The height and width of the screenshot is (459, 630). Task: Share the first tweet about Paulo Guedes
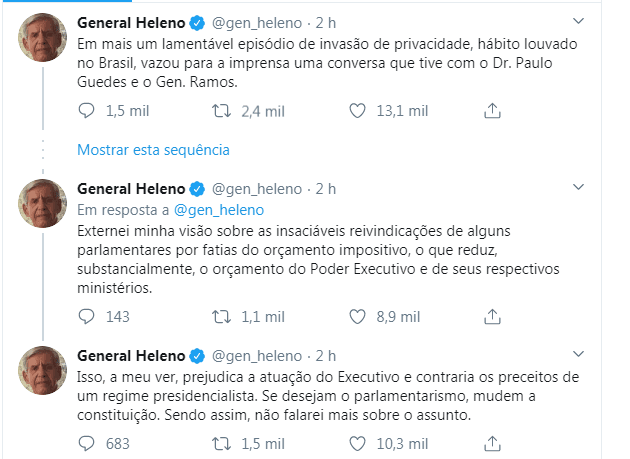tap(492, 110)
